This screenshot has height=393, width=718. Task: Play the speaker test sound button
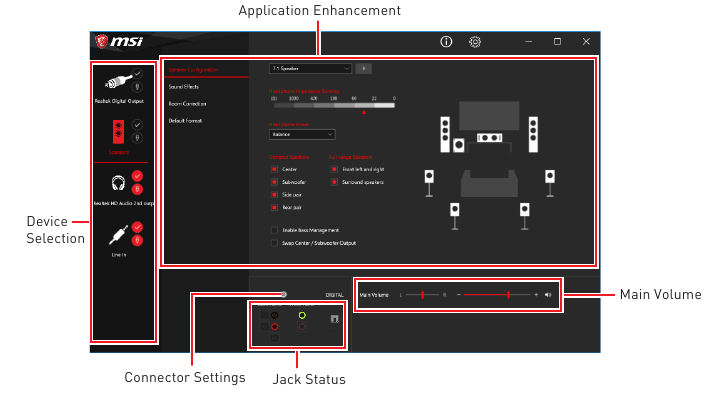pos(364,69)
